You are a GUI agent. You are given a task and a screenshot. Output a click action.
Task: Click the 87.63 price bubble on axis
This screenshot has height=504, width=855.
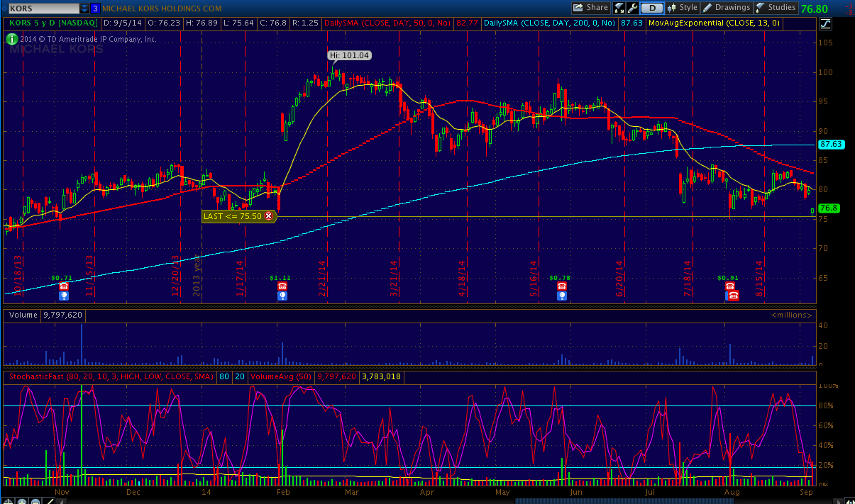click(830, 144)
